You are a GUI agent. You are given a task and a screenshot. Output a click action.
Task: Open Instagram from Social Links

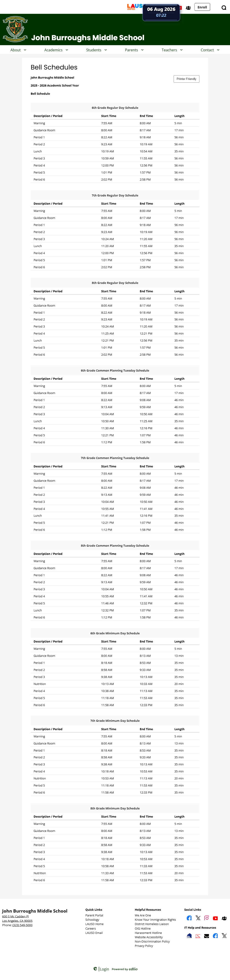tap(207, 918)
